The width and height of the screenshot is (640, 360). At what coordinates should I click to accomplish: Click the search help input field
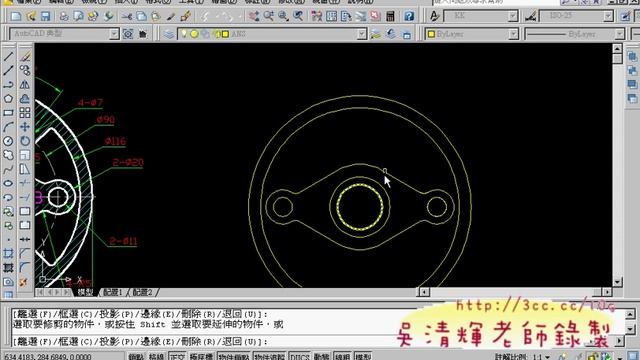[x=496, y=2]
